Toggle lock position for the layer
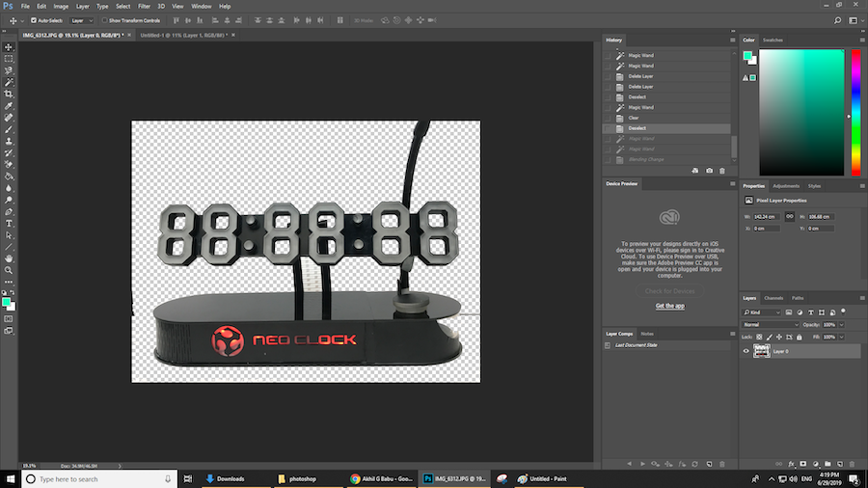The image size is (868, 488). coord(779,337)
